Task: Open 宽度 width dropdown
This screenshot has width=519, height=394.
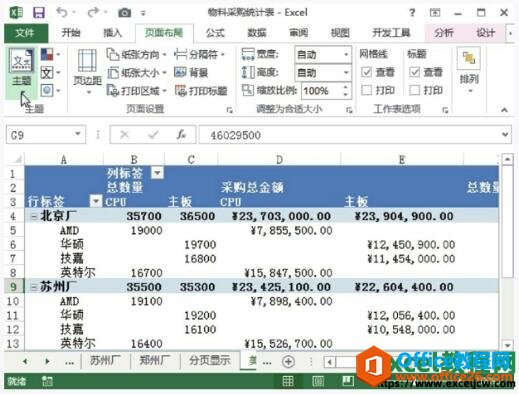Action: coord(346,54)
